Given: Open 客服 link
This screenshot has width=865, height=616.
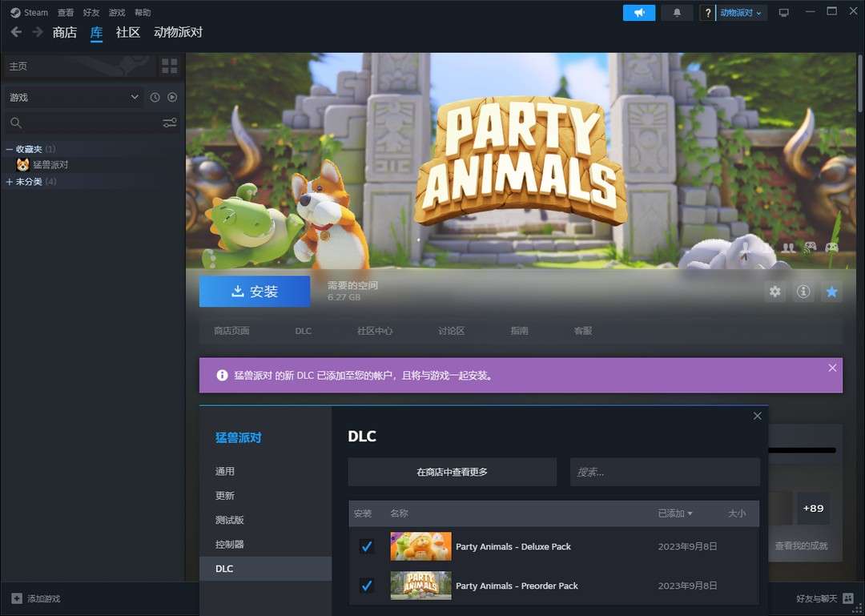Looking at the screenshot, I should (x=583, y=331).
